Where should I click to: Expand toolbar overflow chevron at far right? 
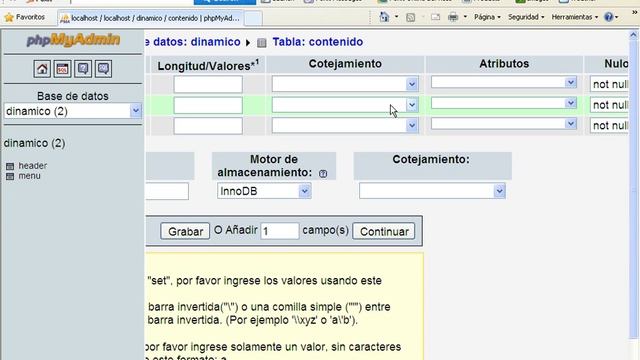(635, 13)
